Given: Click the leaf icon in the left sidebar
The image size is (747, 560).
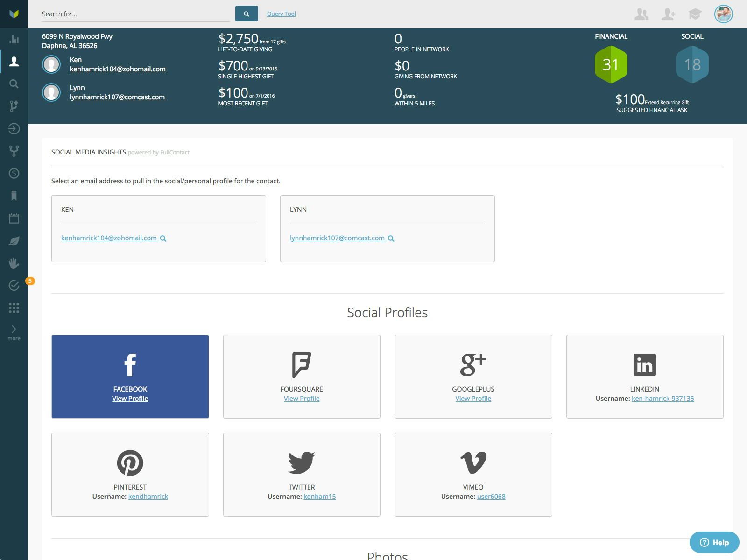Looking at the screenshot, I should [14, 241].
